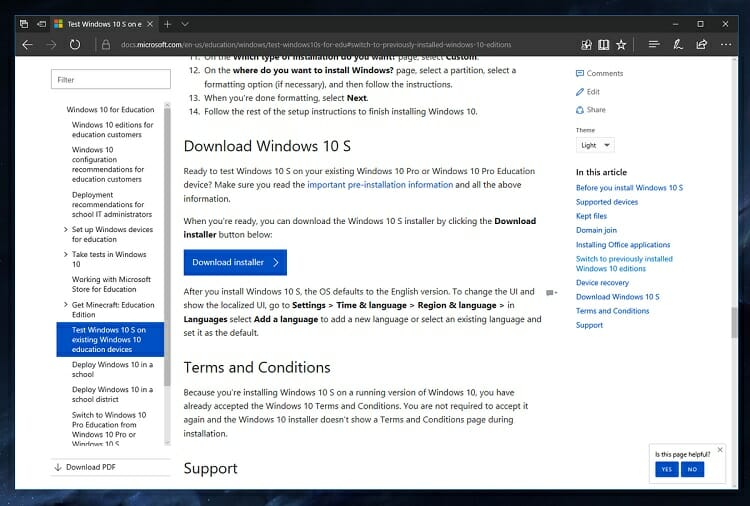The image size is (750, 506).
Task: Jump to Terms and Conditions in article list
Action: tap(612, 311)
